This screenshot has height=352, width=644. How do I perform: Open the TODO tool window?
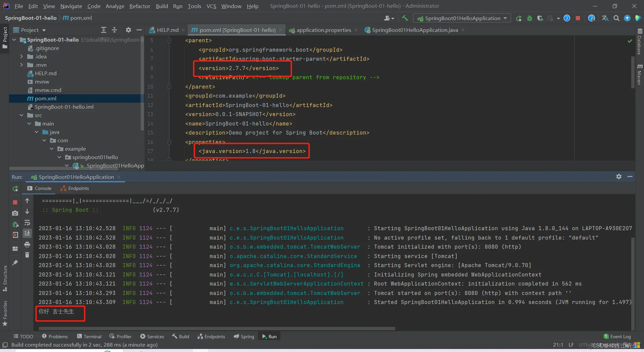pyautogui.click(x=23, y=336)
